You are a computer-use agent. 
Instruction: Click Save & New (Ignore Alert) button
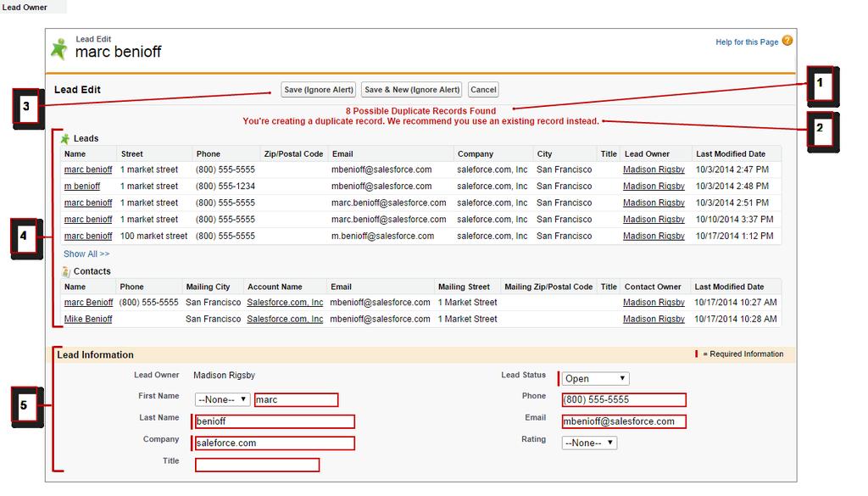[412, 90]
